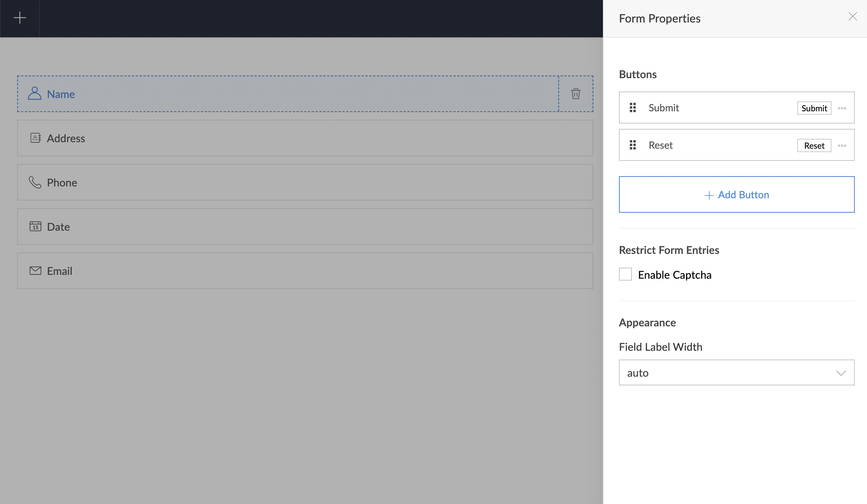This screenshot has width=867, height=504.
Task: Click the Address field contact-card icon
Action: [35, 138]
